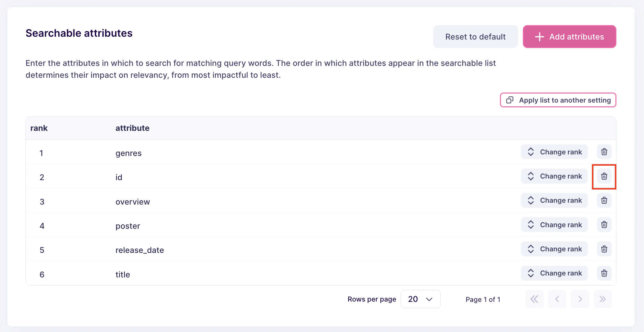644x332 pixels.
Task: Delete the release_date attribute using its trash icon
Action: point(604,249)
